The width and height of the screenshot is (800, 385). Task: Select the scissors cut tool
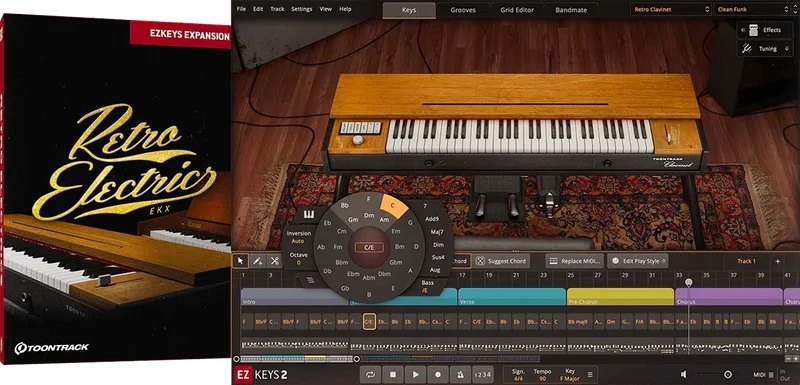[274, 261]
